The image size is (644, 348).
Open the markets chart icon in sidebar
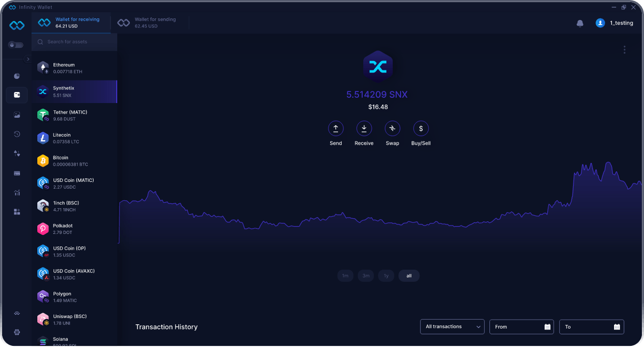(17, 192)
